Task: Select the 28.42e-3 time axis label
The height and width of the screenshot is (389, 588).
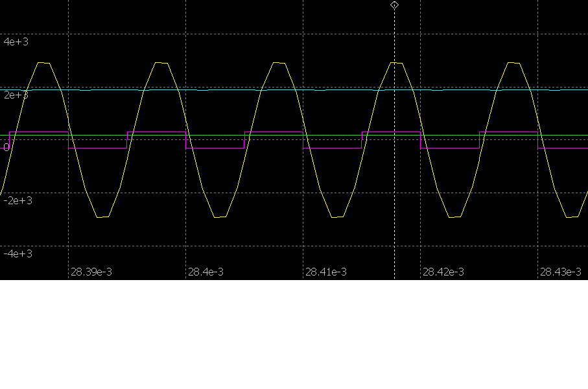Action: tap(443, 272)
